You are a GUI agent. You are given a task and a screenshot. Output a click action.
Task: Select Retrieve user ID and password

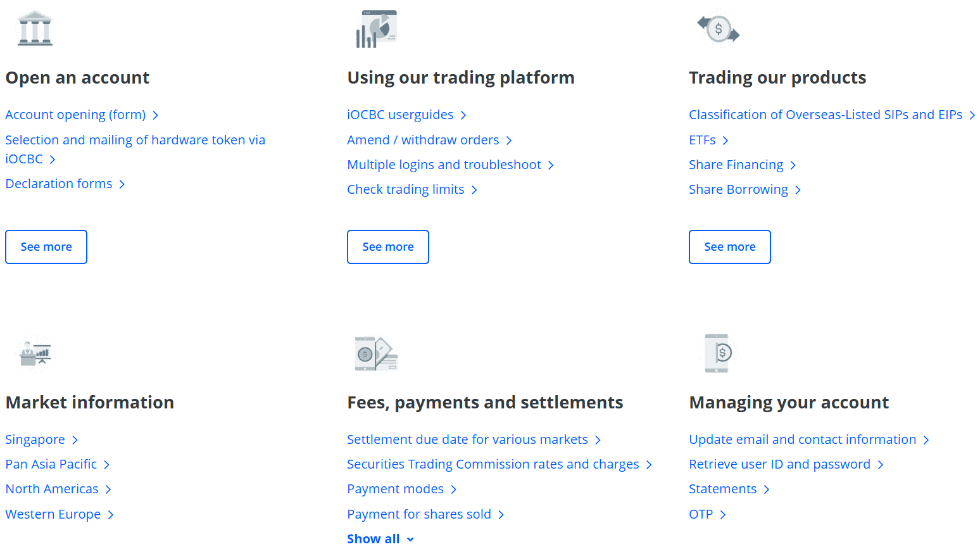point(779,464)
